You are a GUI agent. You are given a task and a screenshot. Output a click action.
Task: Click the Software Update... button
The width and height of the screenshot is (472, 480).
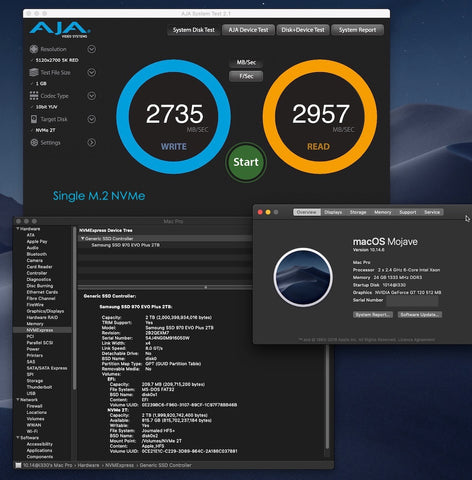point(420,315)
